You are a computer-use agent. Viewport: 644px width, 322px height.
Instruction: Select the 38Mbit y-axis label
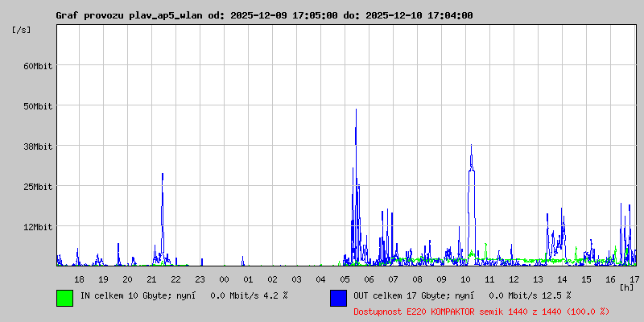[37, 147]
